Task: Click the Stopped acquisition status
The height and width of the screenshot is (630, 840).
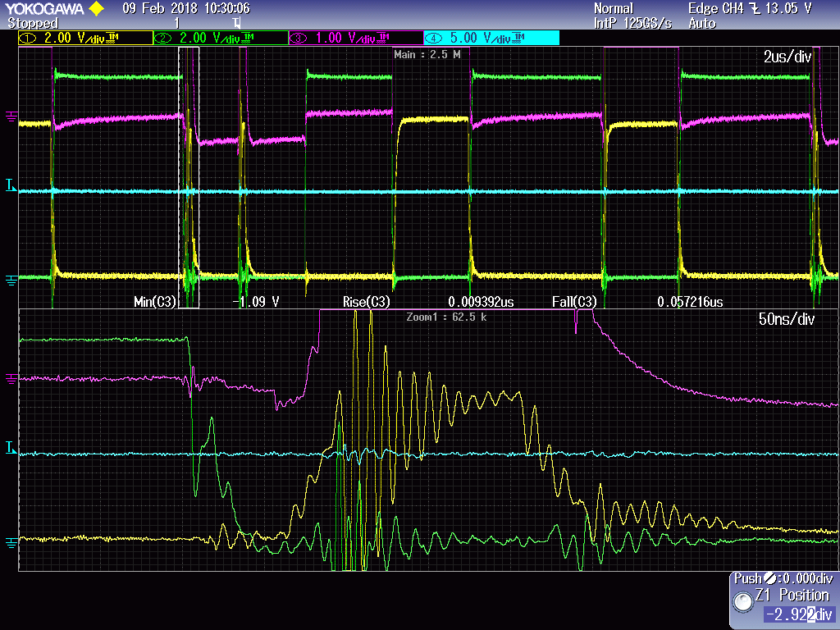Action: pos(33,23)
